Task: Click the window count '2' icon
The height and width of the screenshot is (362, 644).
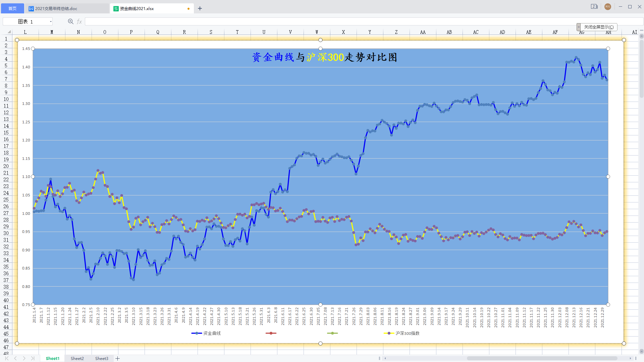Action: (x=594, y=7)
